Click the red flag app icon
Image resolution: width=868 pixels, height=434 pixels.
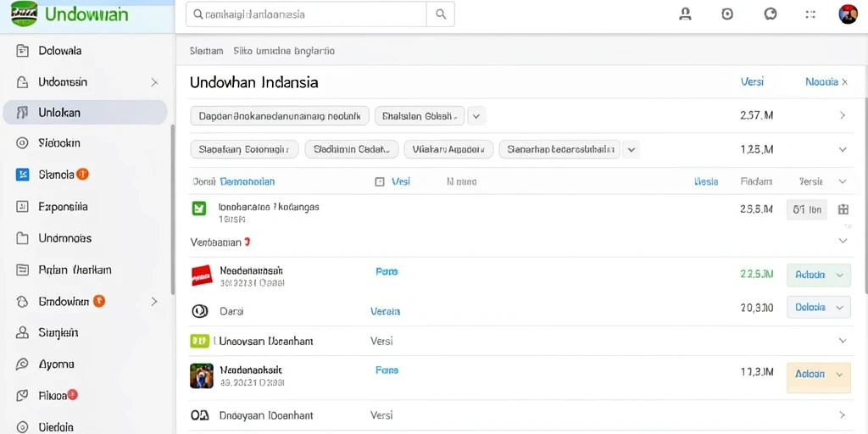[202, 275]
